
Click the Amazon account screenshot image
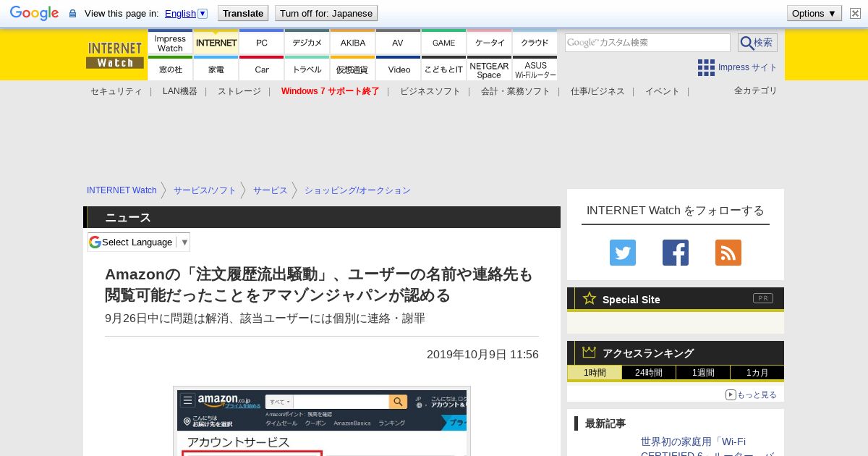pyautogui.click(x=322, y=423)
